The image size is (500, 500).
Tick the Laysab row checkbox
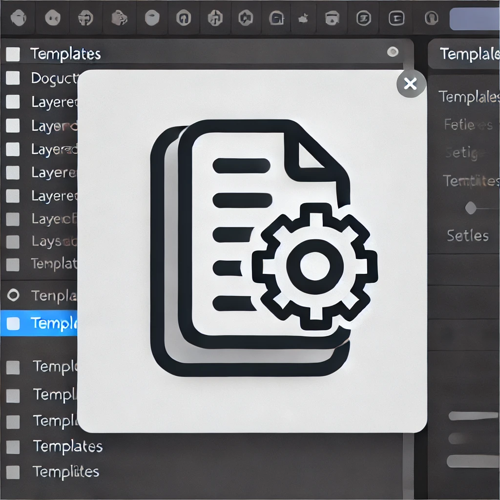(x=13, y=242)
